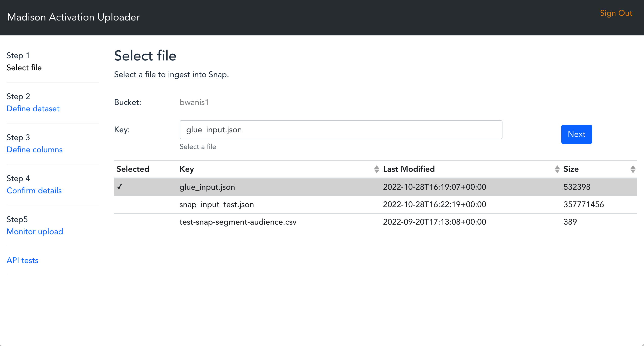Go to Define columns step
The image size is (644, 346).
[34, 149]
